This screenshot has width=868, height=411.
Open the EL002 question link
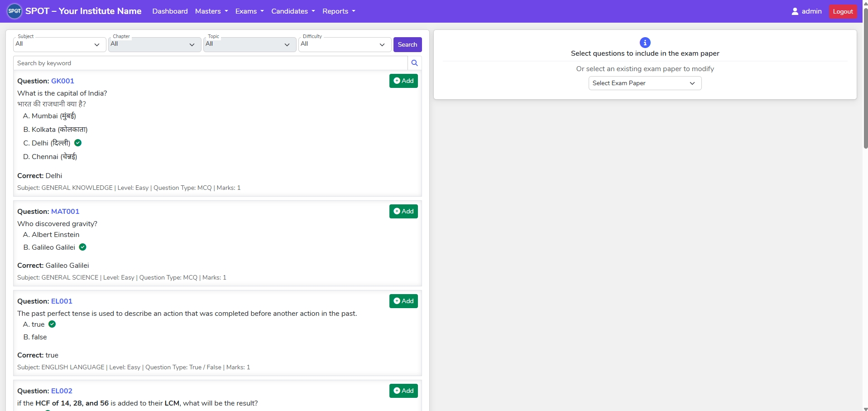tap(62, 391)
